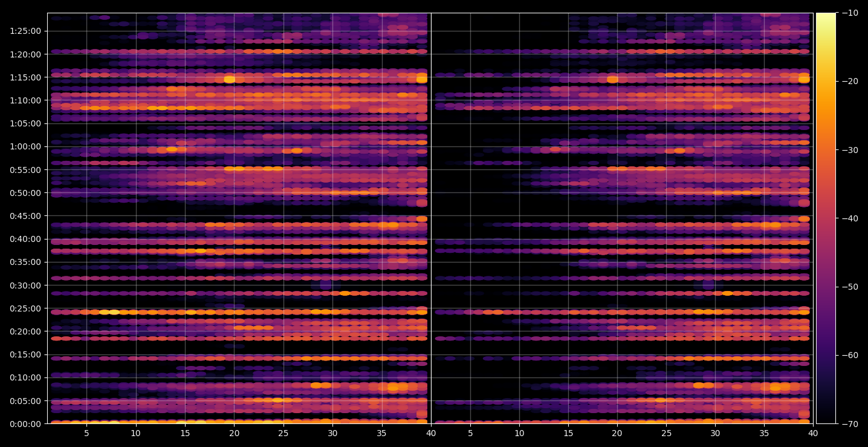Click the 0:00:00 time axis label
Image resolution: width=868 pixels, height=447 pixels.
tap(25, 423)
